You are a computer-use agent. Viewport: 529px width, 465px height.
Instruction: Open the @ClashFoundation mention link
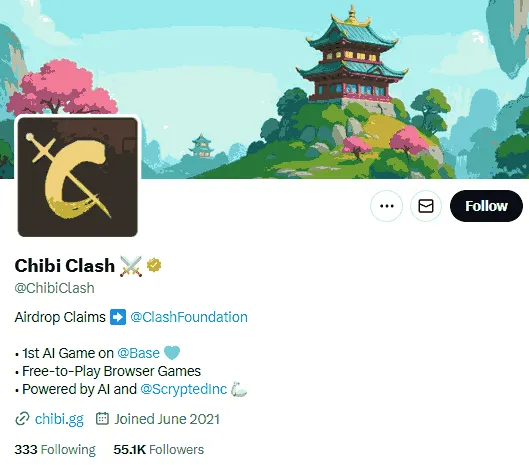click(189, 317)
